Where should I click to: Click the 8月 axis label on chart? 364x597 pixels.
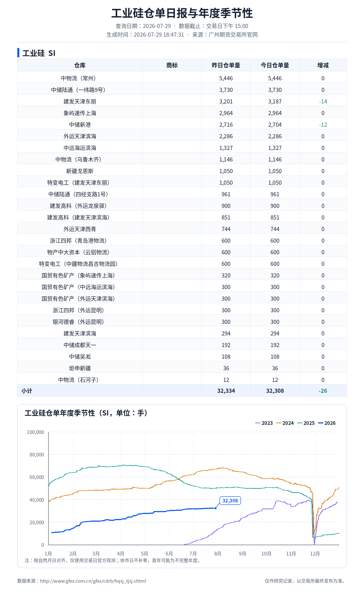(218, 554)
